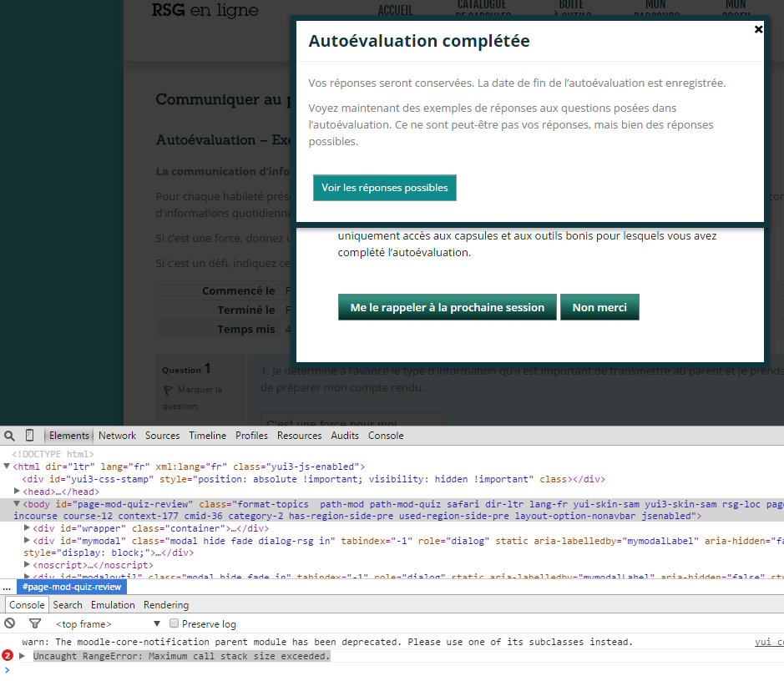This screenshot has height=681, width=784.
Task: Expand the head element node
Action: [x=18, y=492]
